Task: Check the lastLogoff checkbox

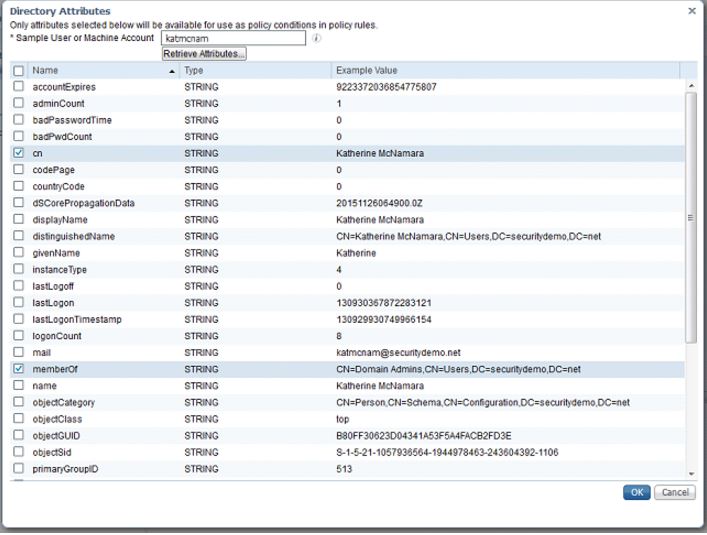Action: [18, 286]
